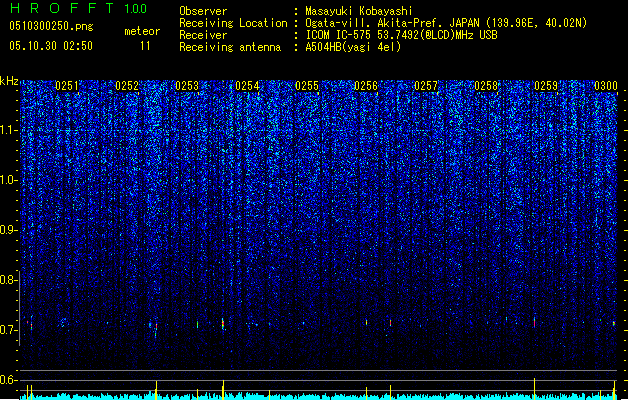Click the 0.8 kHz axis label
Image resolution: width=629 pixels, height=400 pixels.
[x=8, y=280]
